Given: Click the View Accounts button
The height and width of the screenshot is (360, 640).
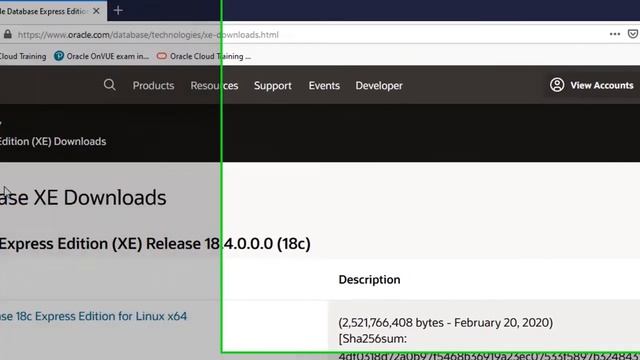Looking at the screenshot, I should [591, 85].
